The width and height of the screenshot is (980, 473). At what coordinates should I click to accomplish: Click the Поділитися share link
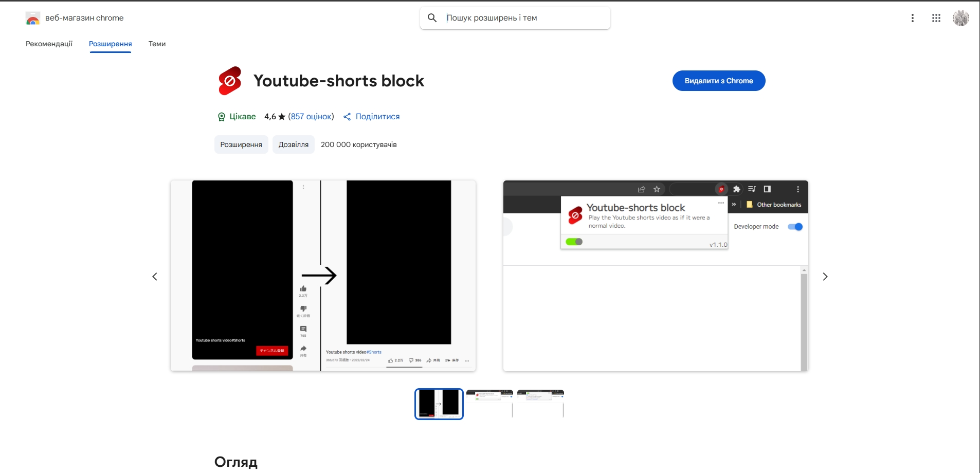point(371,117)
